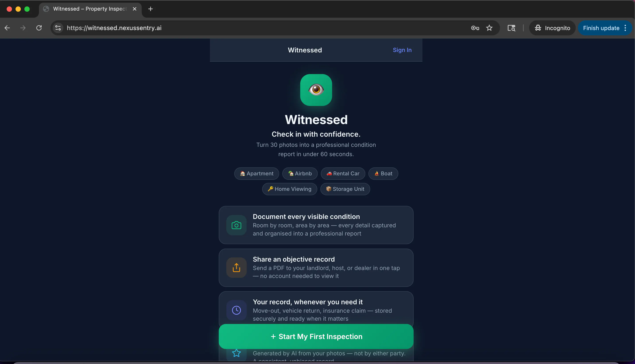
Task: Click the camera icon on Document card
Action: point(236,225)
